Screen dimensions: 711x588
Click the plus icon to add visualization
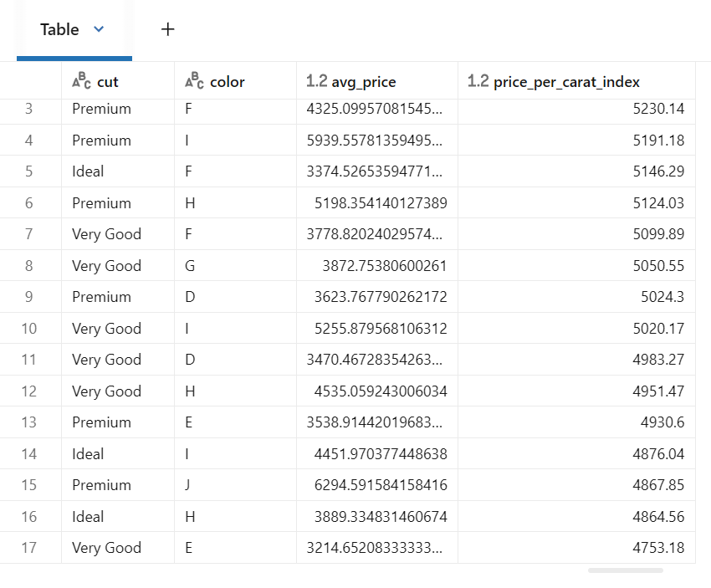168,29
